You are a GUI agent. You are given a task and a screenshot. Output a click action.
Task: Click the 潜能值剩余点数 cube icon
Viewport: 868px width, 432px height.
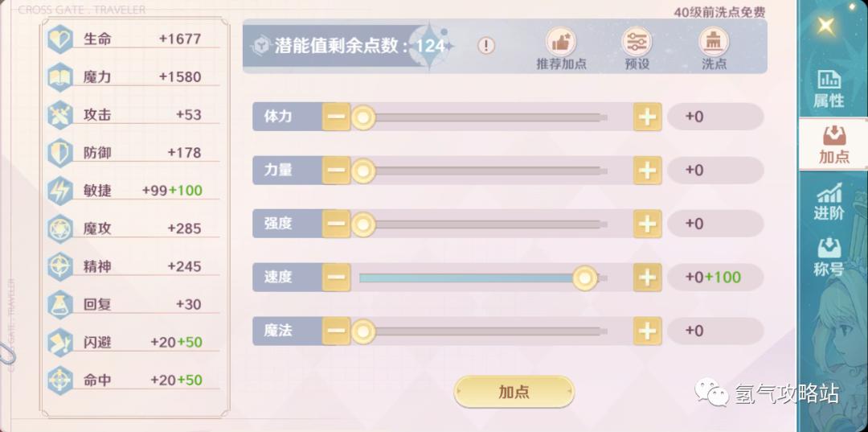tap(260, 45)
